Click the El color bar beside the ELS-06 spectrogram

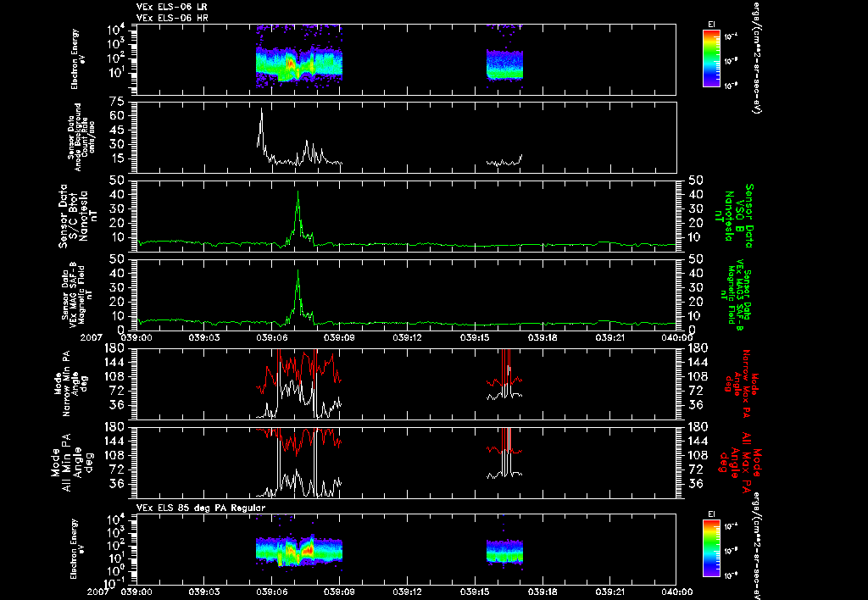(711, 58)
